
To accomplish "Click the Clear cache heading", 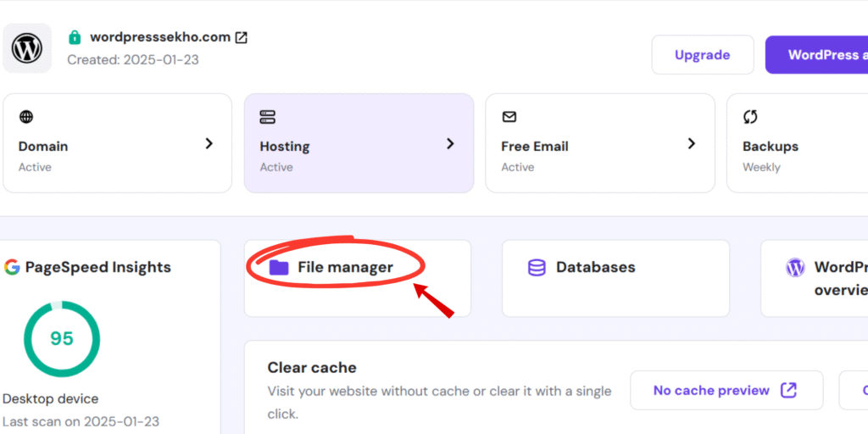I will pos(312,368).
